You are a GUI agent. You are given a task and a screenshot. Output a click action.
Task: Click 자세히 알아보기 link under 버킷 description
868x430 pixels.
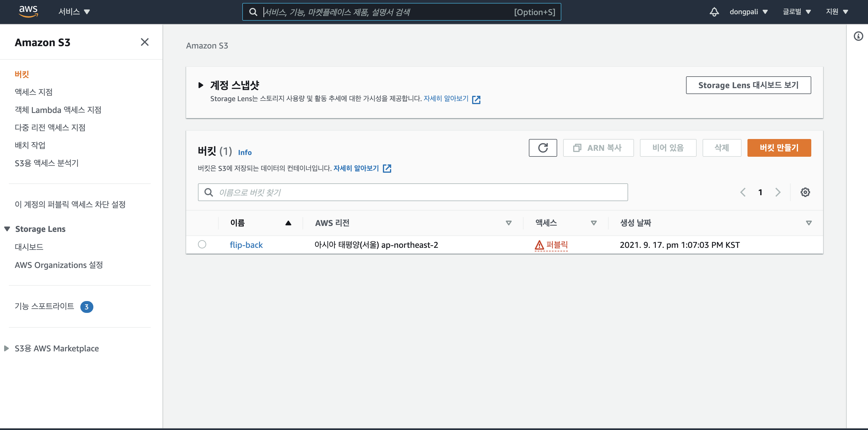click(x=356, y=168)
